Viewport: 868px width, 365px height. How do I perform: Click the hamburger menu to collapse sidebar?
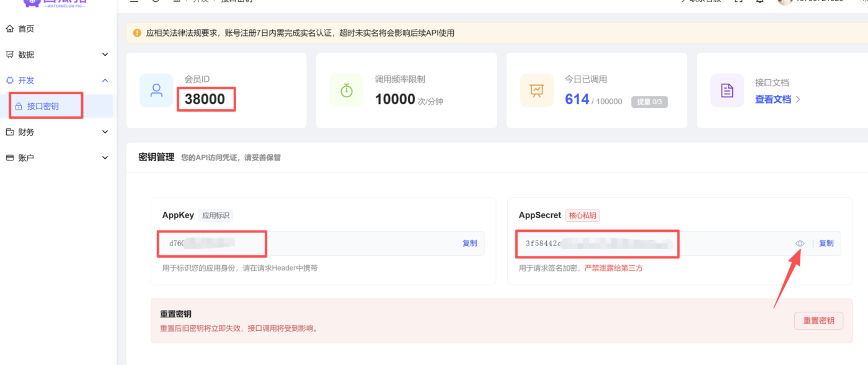[134, 2]
